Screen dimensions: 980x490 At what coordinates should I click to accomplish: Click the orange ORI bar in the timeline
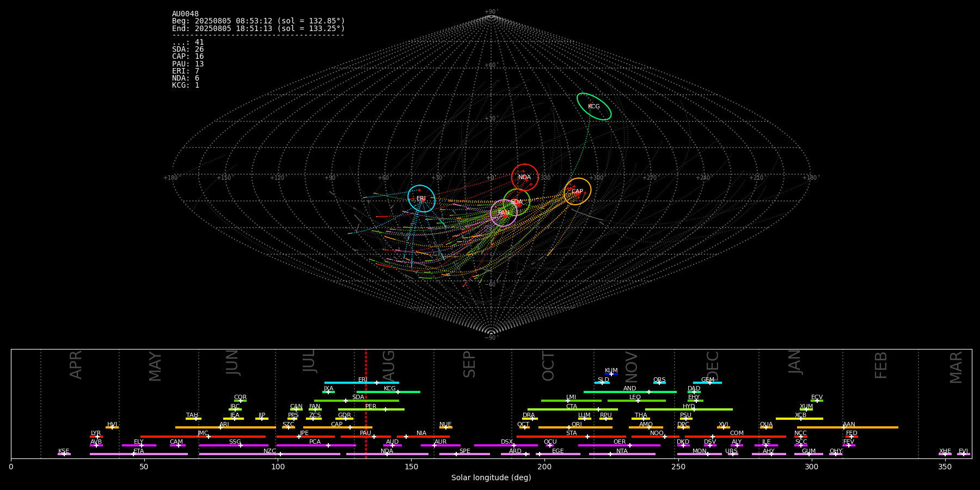tap(575, 427)
